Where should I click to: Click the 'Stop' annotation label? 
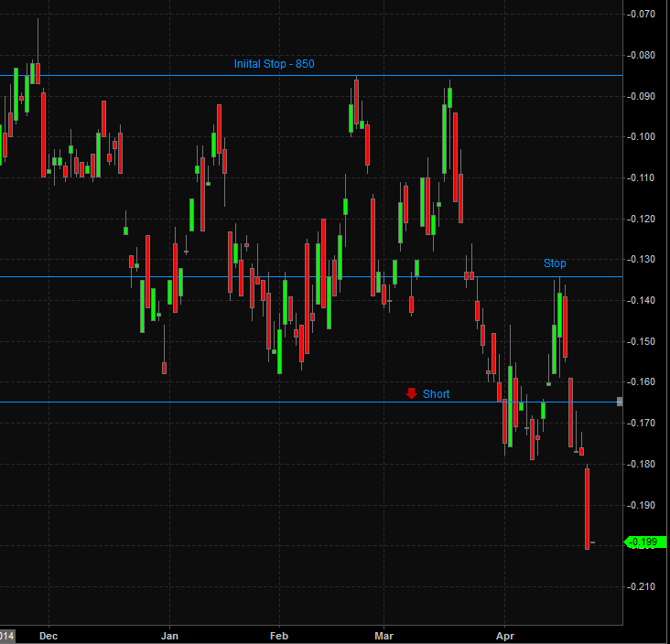pyautogui.click(x=554, y=263)
